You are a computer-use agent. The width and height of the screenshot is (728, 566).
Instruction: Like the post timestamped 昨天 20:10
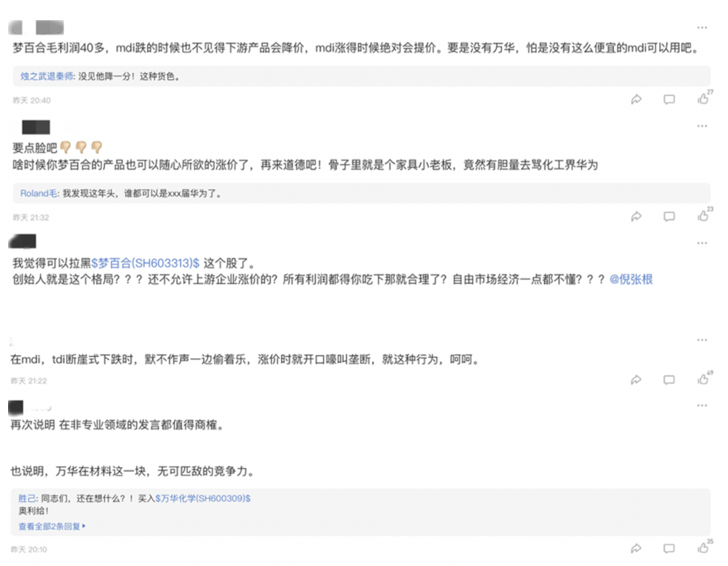(703, 548)
